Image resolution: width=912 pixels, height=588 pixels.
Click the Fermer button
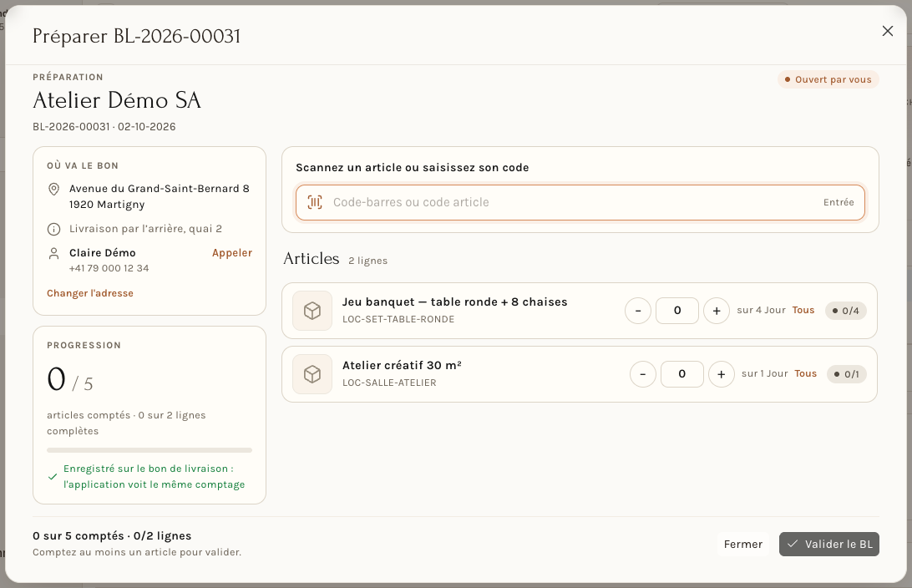point(742,545)
